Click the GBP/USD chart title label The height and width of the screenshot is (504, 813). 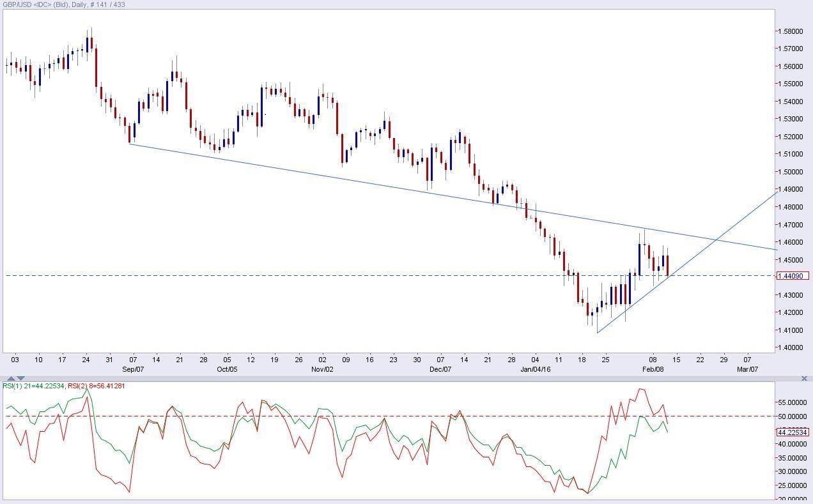pyautogui.click(x=64, y=4)
